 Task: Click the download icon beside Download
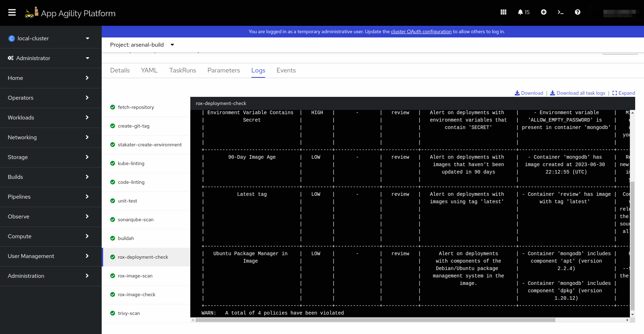518,93
